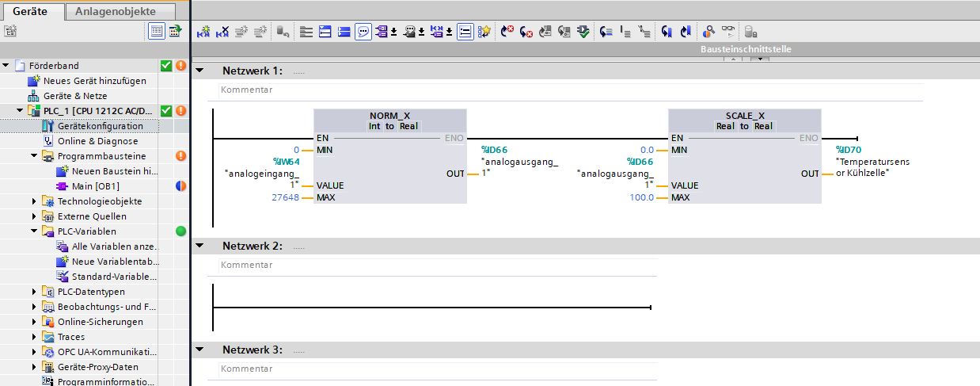Open the Main [OB1] block
Screen dimensions: 980x386
coord(96,186)
